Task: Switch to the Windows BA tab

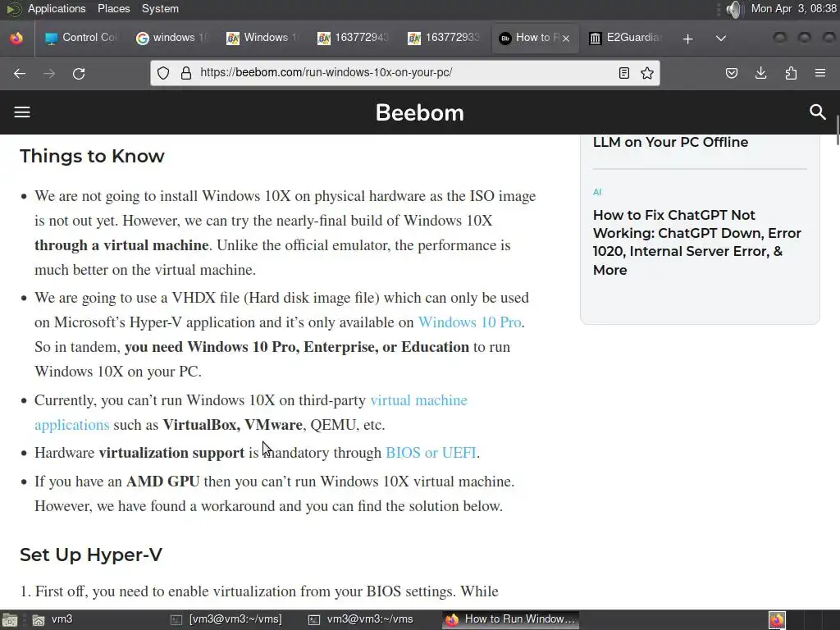Action: pos(262,38)
